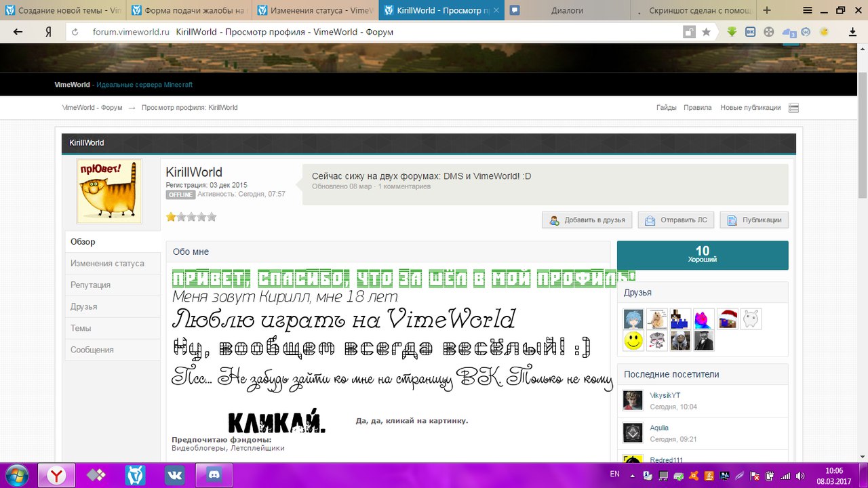Image resolution: width=868 pixels, height=488 pixels.
Task: Open Discord from the taskbar
Action: point(214,475)
